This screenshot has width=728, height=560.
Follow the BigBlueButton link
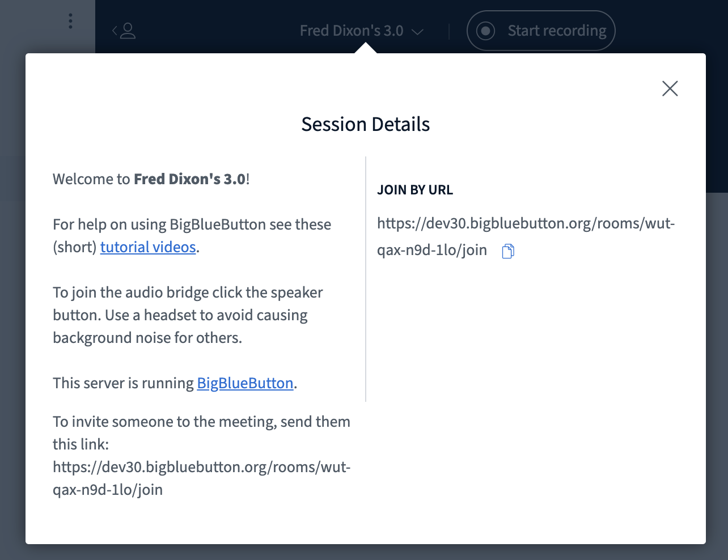[x=245, y=383]
